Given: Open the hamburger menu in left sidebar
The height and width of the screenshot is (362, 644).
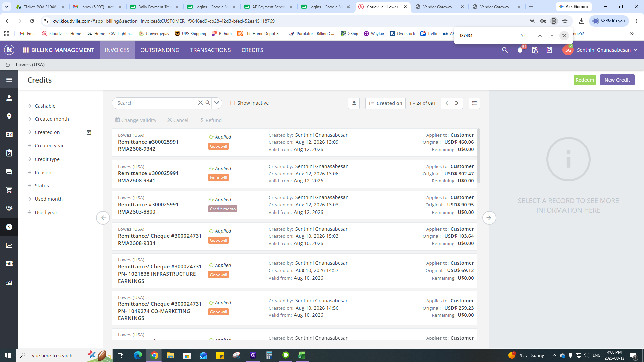Looking at the screenshot, I should point(9,80).
